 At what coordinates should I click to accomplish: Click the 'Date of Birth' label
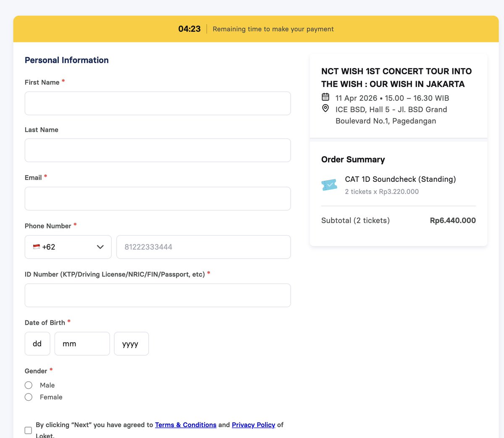[x=45, y=323]
